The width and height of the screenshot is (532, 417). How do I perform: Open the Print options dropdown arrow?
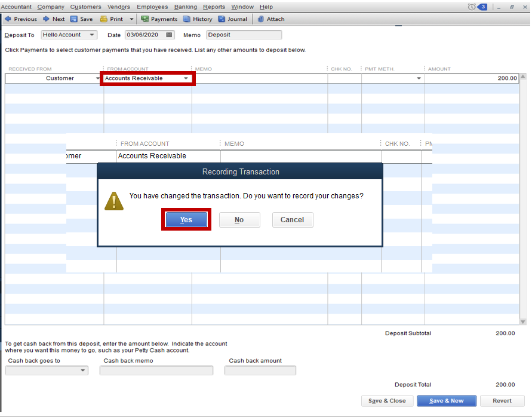[131, 19]
